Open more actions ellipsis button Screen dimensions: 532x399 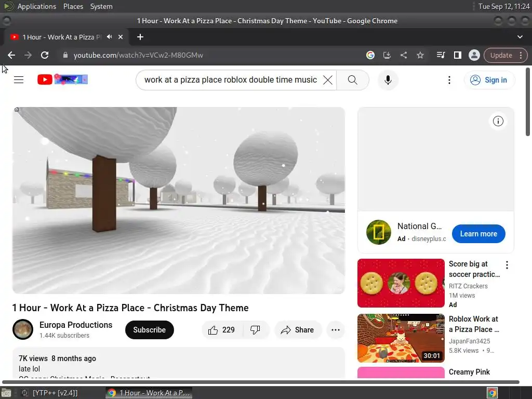[335, 330]
